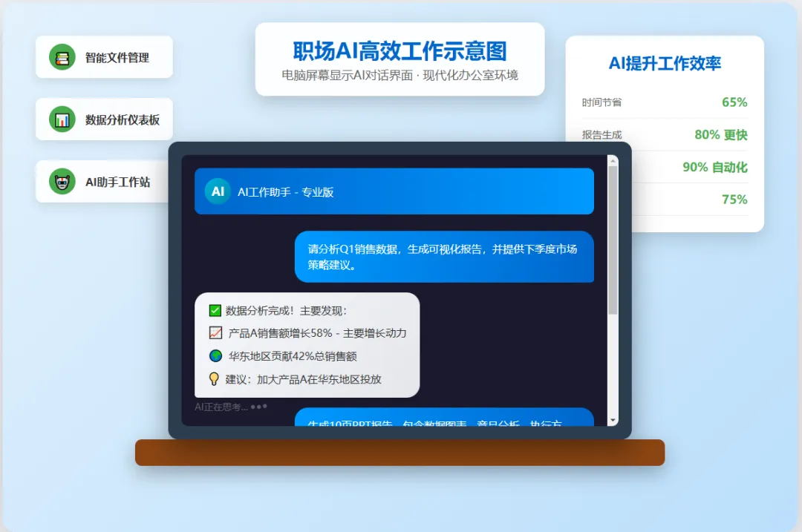Click the AI正在思考 typing indicator
The height and width of the screenshot is (532, 802).
[231, 407]
